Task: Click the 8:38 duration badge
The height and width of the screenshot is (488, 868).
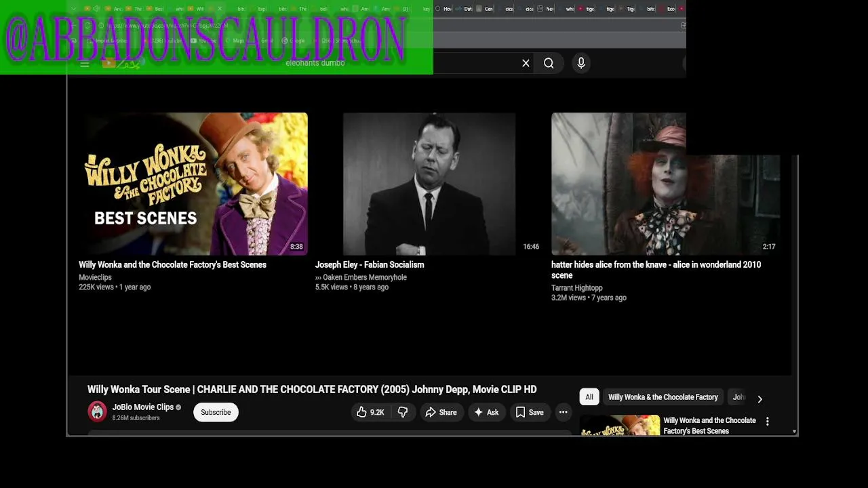Action: [296, 247]
